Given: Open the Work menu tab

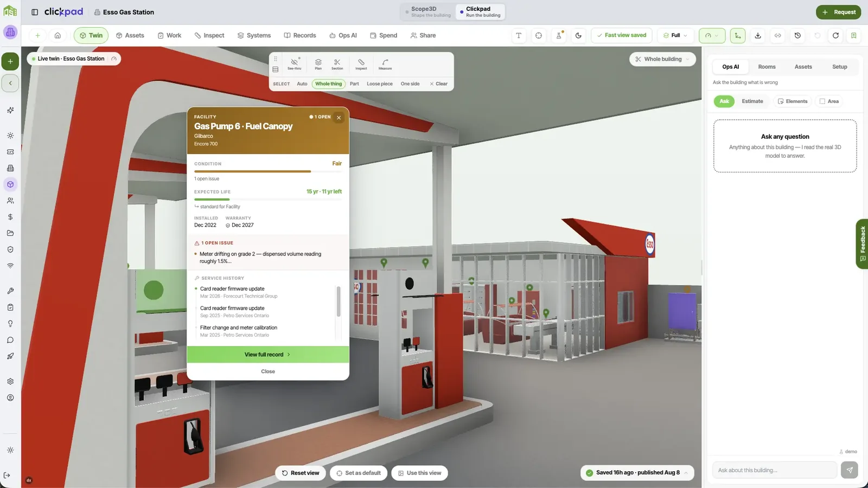Looking at the screenshot, I should [169, 35].
